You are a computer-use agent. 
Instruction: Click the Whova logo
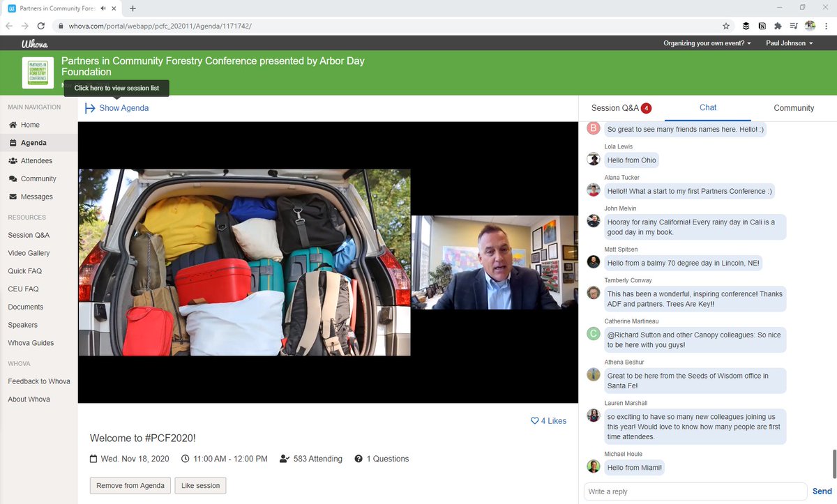34,43
